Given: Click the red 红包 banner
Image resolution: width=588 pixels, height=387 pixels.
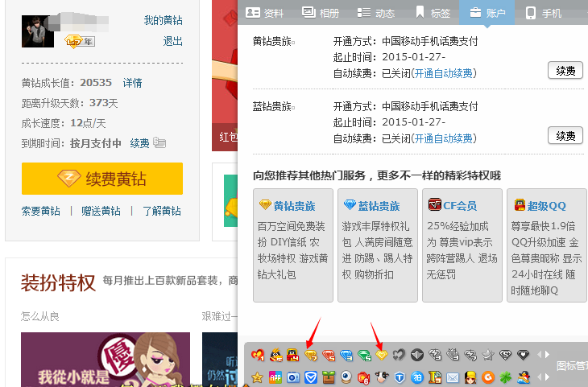Looking at the screenshot, I should (225, 76).
